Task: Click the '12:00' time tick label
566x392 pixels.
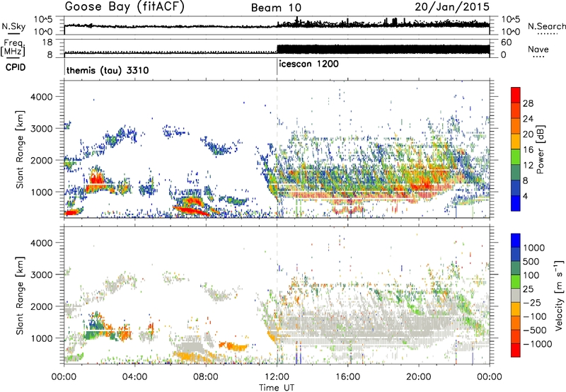Action: point(277,377)
